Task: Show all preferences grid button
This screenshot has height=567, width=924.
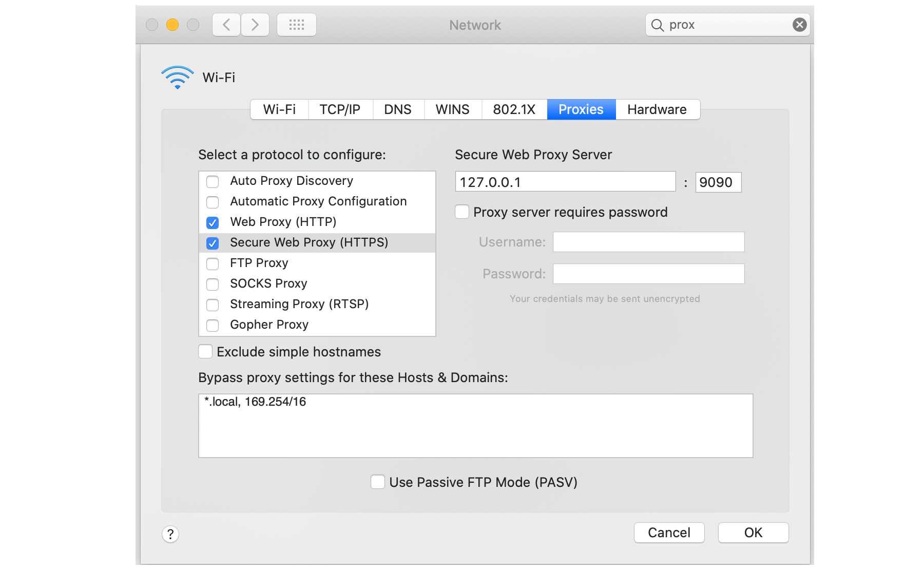Action: (x=297, y=25)
